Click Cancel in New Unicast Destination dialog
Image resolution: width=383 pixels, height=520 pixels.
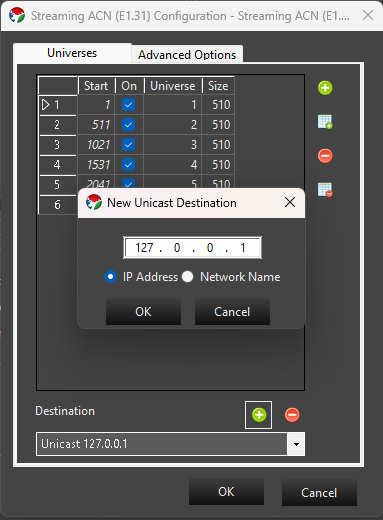[x=232, y=312]
